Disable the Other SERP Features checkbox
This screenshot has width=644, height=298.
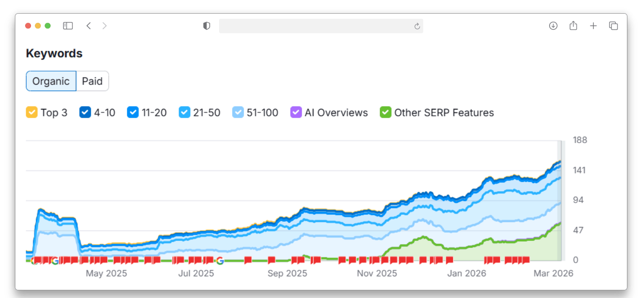385,112
